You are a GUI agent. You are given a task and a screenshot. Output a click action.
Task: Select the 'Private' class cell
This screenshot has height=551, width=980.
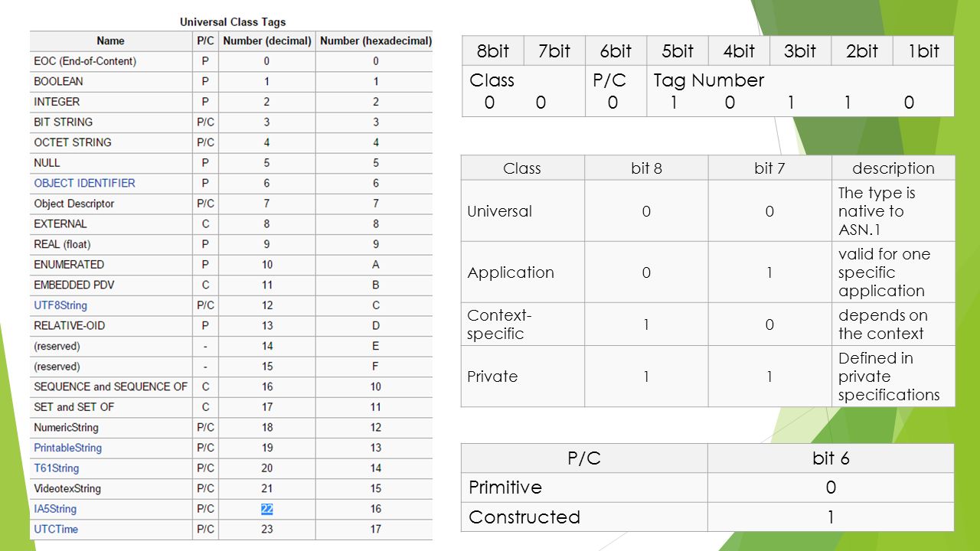pos(523,377)
